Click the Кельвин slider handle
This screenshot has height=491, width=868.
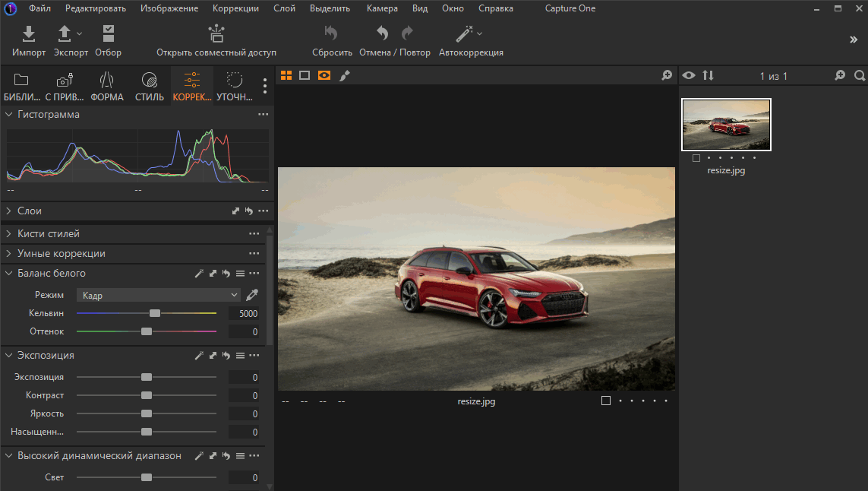pos(155,313)
